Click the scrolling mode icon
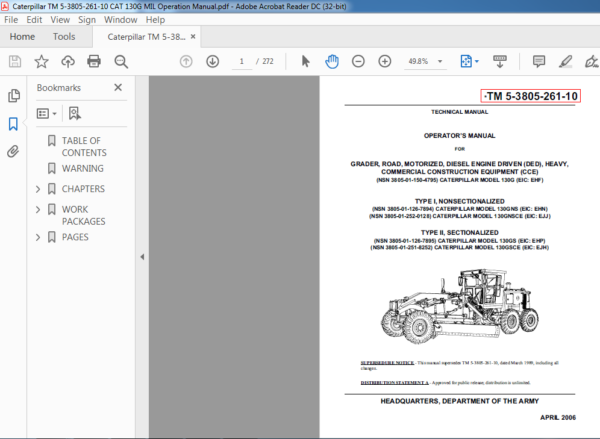 pyautogui.click(x=500, y=61)
